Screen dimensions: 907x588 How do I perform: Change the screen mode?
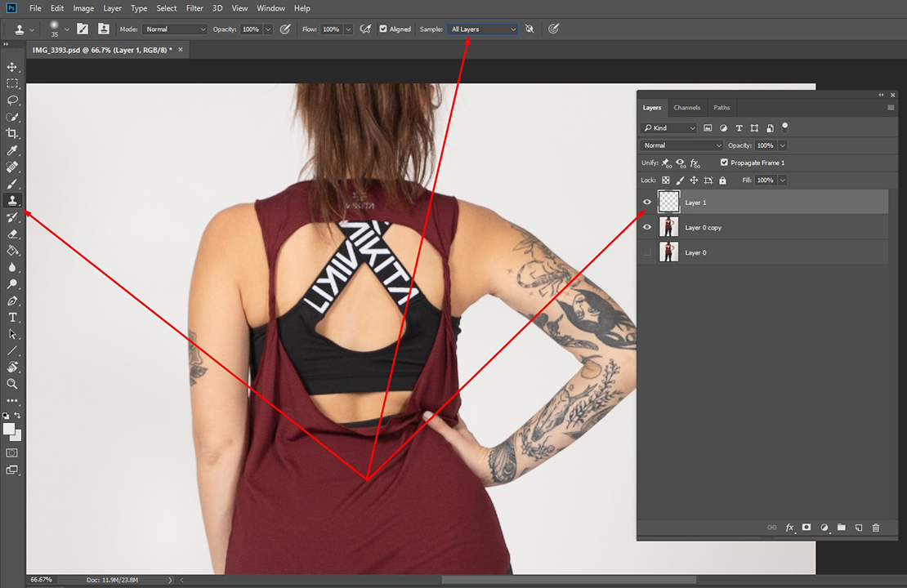[12, 470]
